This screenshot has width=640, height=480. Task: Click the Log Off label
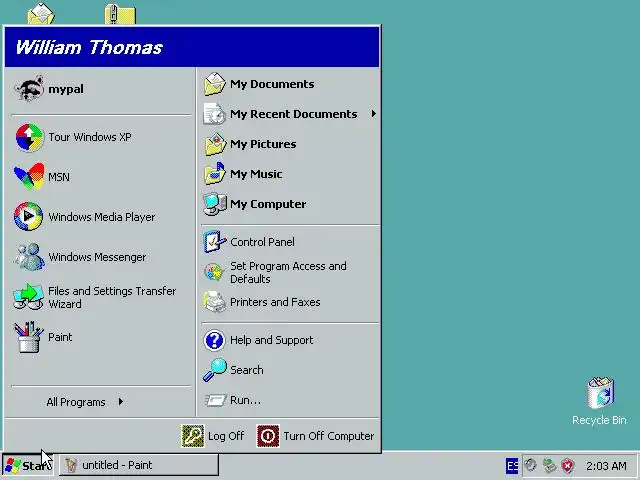226,436
